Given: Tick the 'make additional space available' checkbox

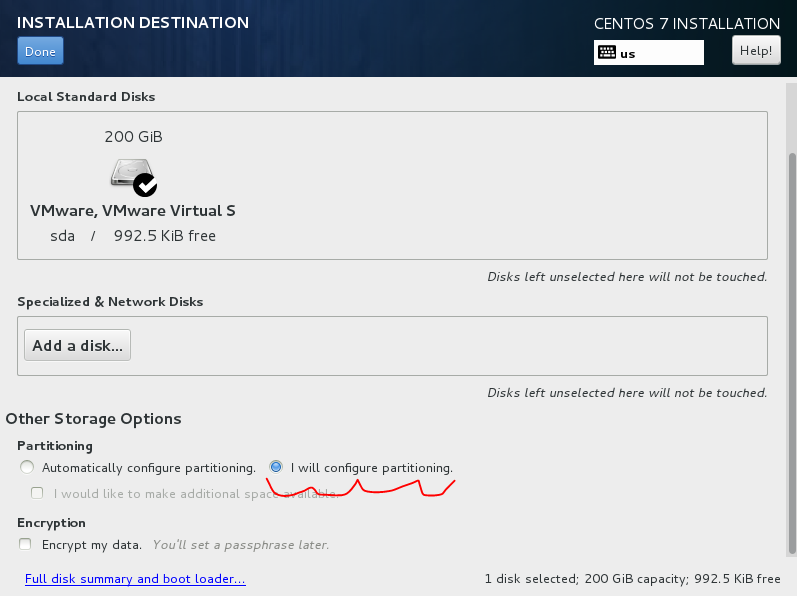Looking at the screenshot, I should point(37,493).
